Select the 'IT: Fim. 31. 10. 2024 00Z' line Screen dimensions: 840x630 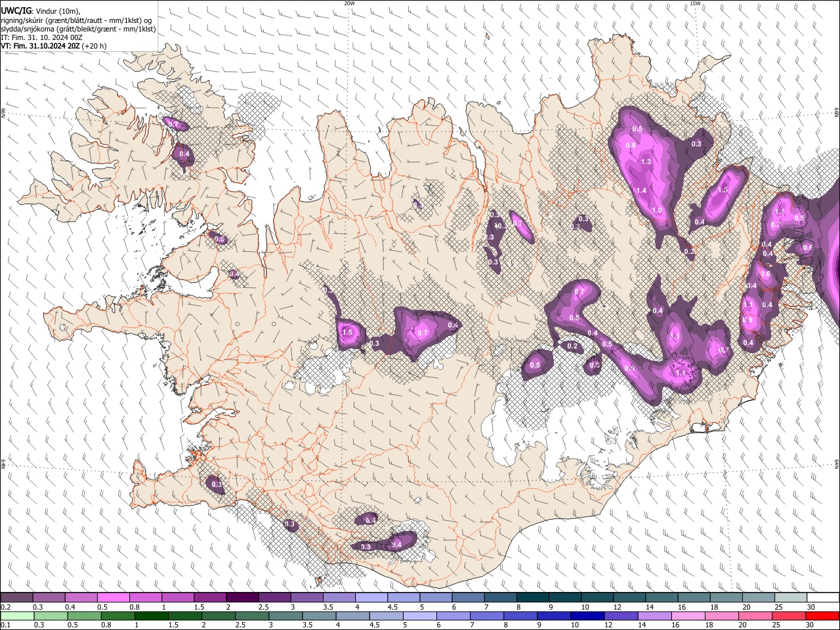pos(41,37)
